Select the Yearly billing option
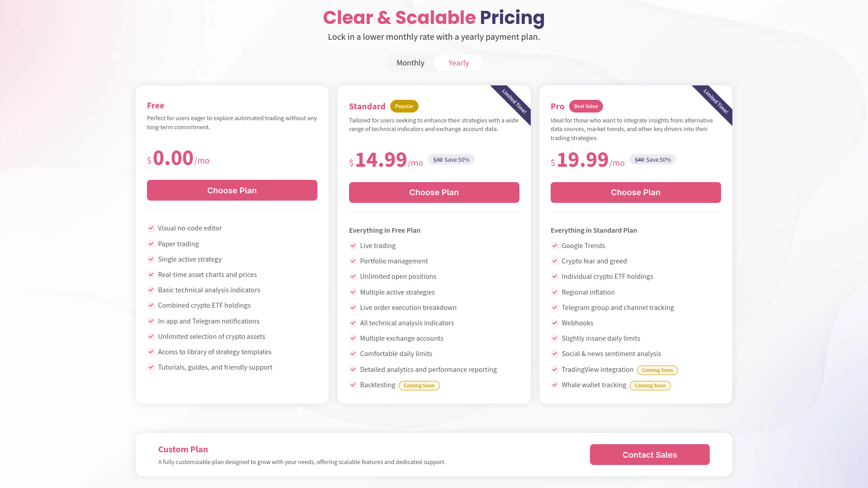 (458, 63)
